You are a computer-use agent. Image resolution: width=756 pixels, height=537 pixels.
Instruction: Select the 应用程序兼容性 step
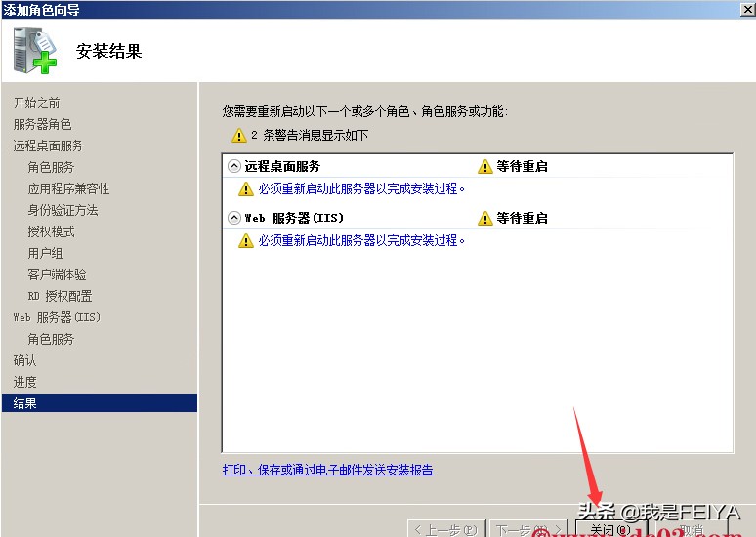coord(68,188)
